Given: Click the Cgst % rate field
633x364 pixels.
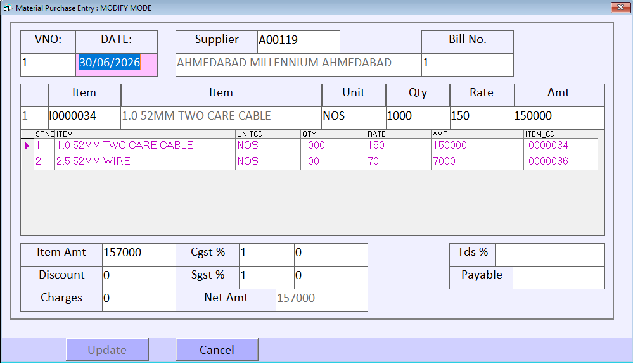Looking at the screenshot, I should click(266, 254).
